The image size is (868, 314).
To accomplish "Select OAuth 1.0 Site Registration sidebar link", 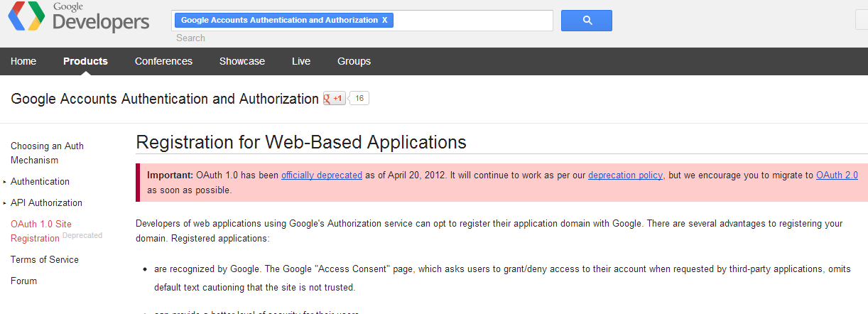I will [40, 231].
